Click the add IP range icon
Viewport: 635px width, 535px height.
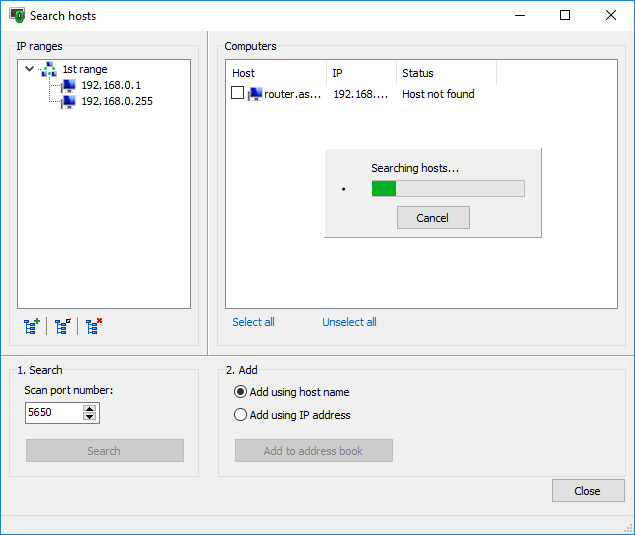click(x=32, y=325)
